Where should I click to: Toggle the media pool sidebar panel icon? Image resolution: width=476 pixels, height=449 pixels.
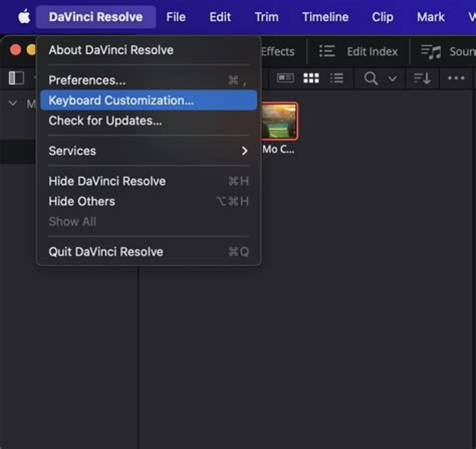(x=16, y=79)
